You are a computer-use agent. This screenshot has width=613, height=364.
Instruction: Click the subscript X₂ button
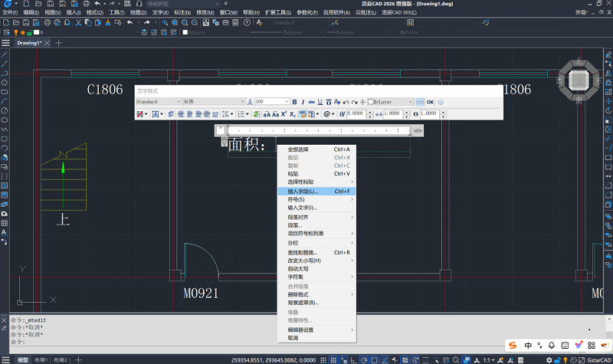point(293,114)
